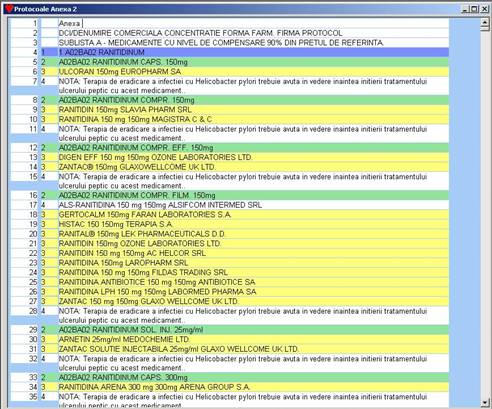This screenshot has width=492, height=409.
Task: Select row 'RANITIDIN 150mg SLAVIA PHARM SRL'
Action: [253, 110]
